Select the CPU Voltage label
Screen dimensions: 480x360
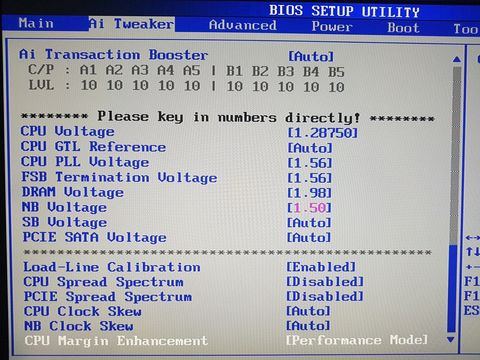click(x=67, y=131)
